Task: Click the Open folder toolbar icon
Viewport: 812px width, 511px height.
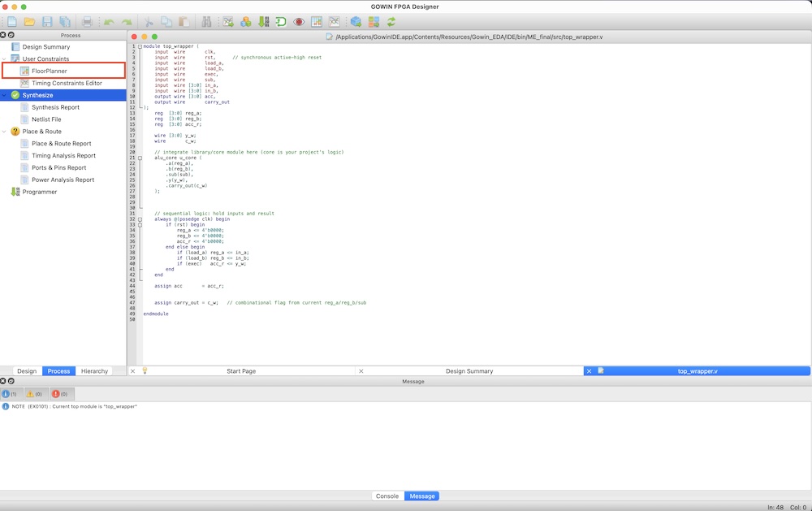Action: [29, 21]
